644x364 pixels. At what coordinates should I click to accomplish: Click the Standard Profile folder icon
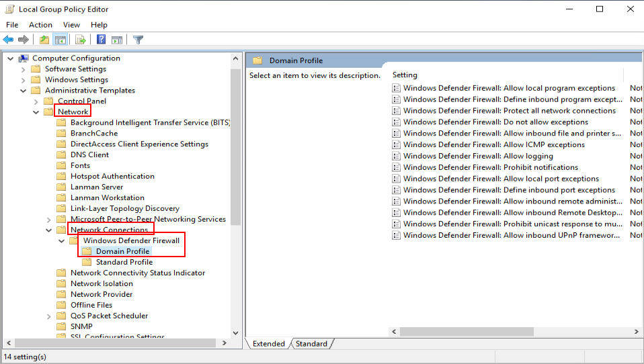pyautogui.click(x=87, y=262)
